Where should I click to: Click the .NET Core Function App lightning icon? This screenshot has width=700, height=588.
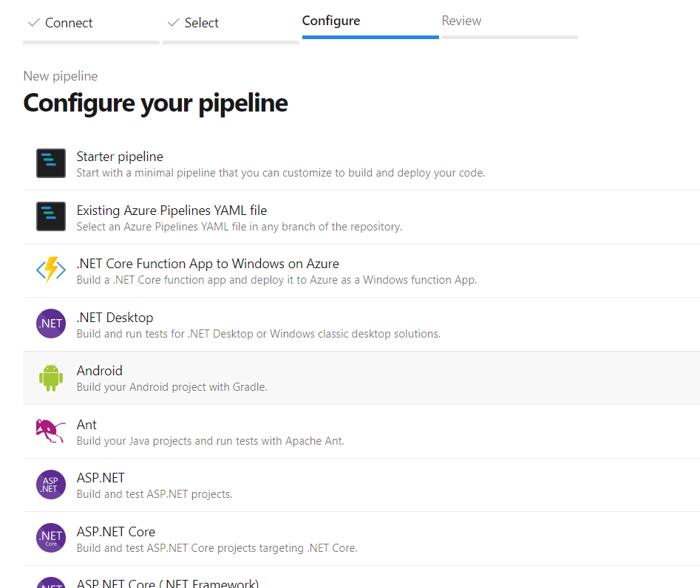[51, 270]
